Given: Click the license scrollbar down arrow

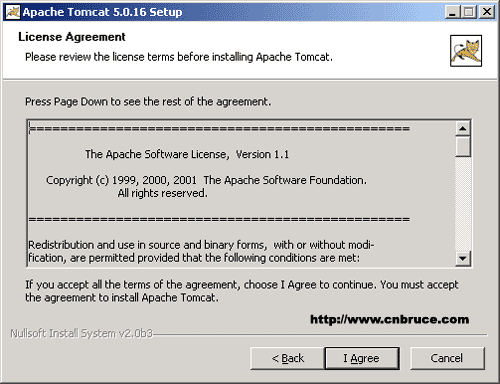Looking at the screenshot, I should click(463, 258).
